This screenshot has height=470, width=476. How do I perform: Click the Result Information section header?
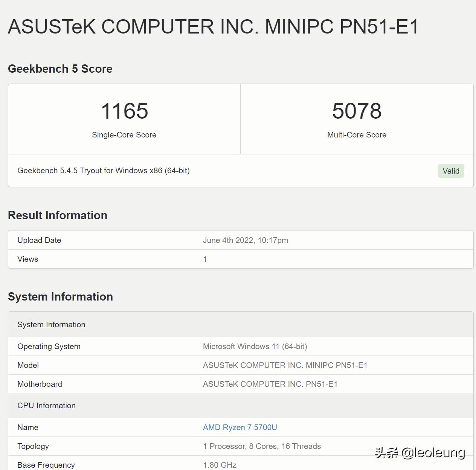[57, 215]
